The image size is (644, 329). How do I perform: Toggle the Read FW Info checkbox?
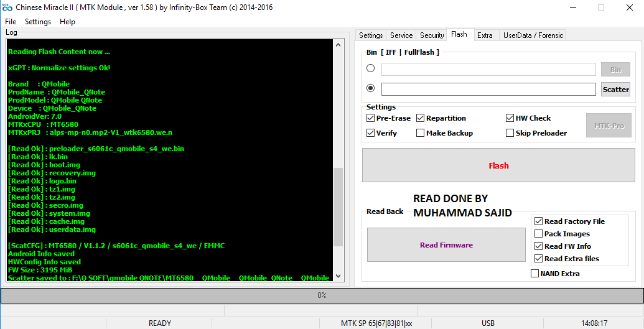click(538, 246)
